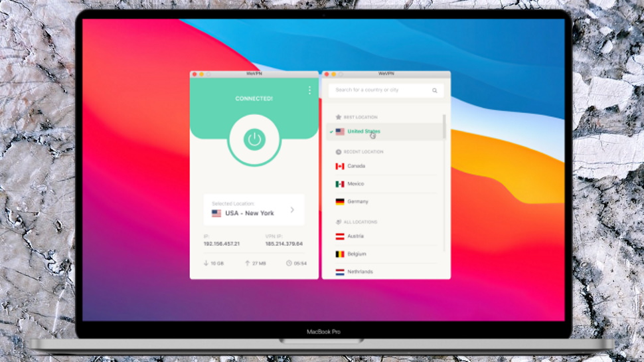Click the Canada flag icon
The width and height of the screenshot is (644, 362).
tap(340, 166)
